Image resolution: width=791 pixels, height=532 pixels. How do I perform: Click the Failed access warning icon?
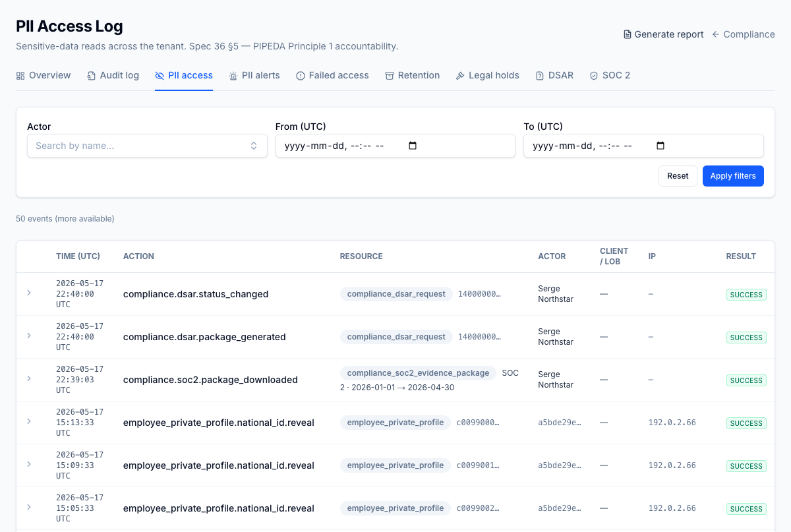tap(301, 76)
